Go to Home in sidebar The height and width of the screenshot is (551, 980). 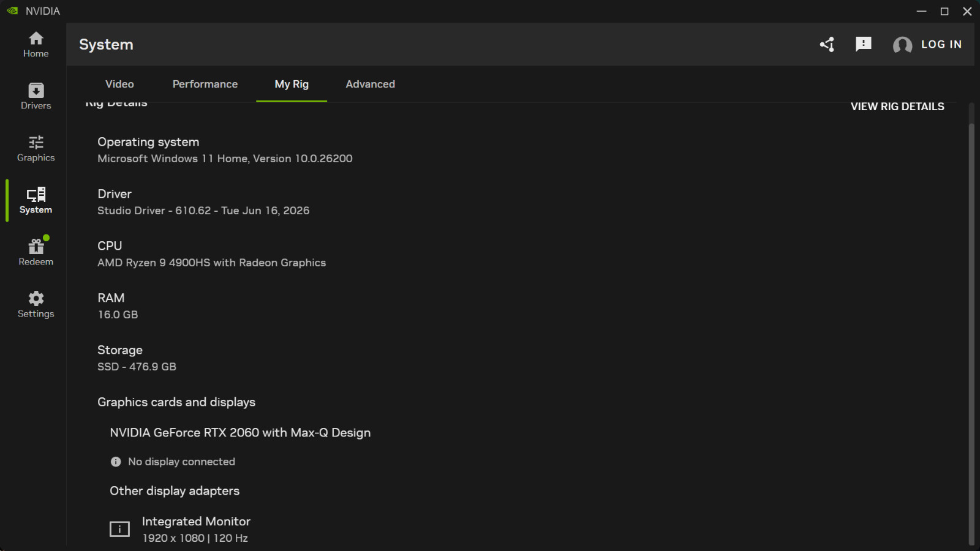coord(36,45)
